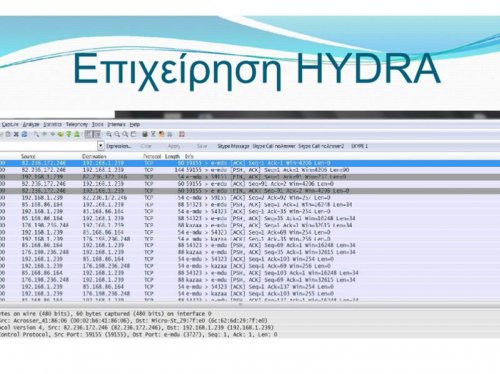This screenshot has width=500, height=374.
Task: Click the Capture Filters toolbar icon
Action: click(x=145, y=134)
